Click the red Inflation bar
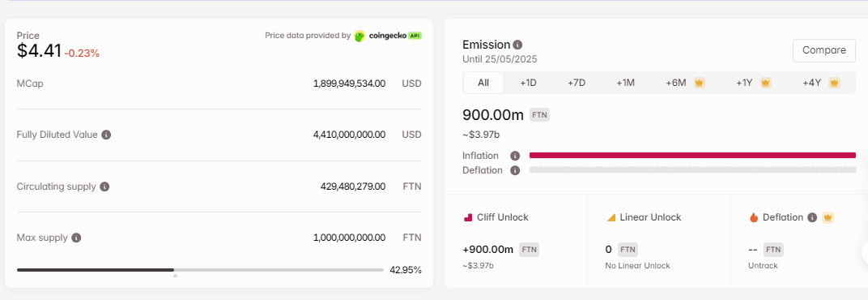This screenshot has height=300, width=868. [x=692, y=155]
